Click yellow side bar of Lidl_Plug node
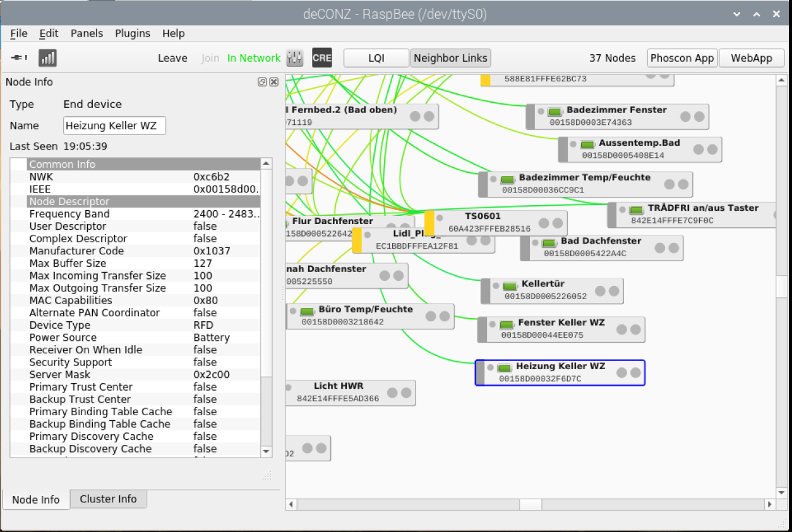 tap(357, 240)
